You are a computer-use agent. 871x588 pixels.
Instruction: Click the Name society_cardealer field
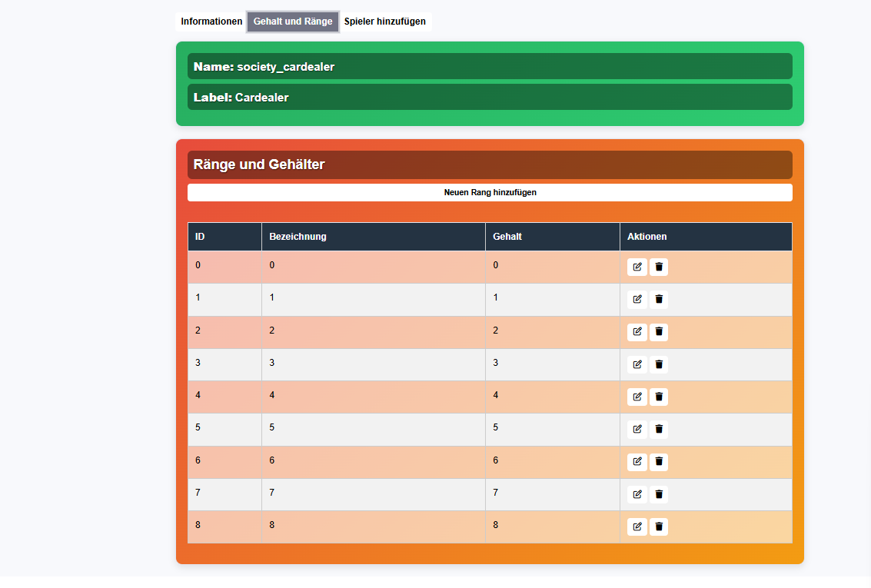coord(490,67)
